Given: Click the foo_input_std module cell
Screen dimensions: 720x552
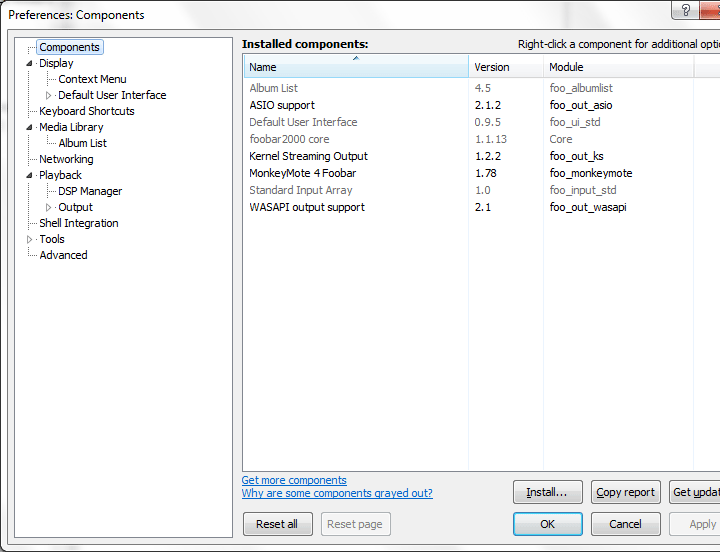Looking at the screenshot, I should pos(583,190).
